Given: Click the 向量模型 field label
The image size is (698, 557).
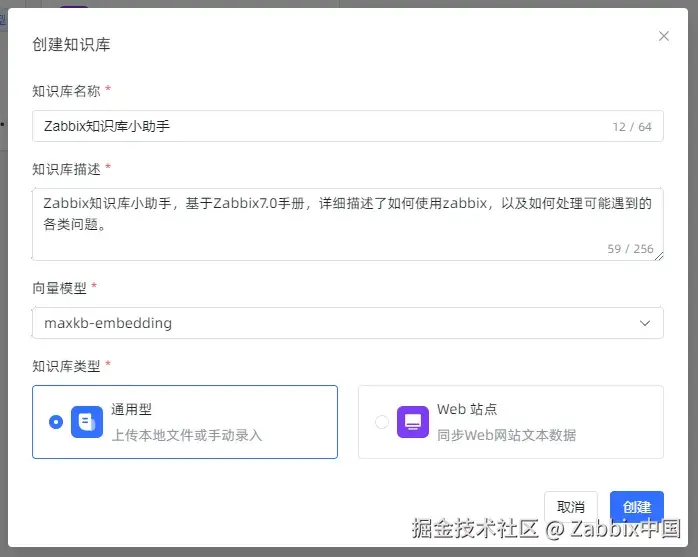Looking at the screenshot, I should [59, 288].
